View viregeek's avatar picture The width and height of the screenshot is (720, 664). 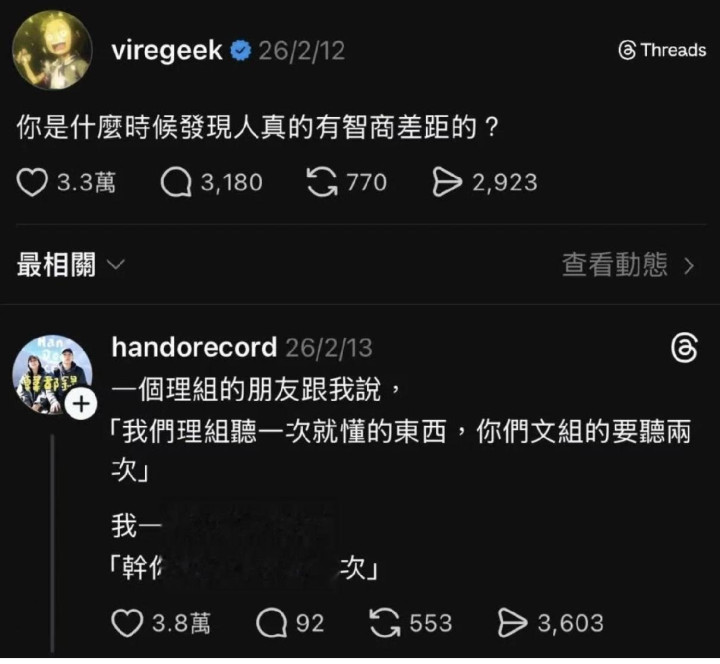pyautogui.click(x=52, y=50)
